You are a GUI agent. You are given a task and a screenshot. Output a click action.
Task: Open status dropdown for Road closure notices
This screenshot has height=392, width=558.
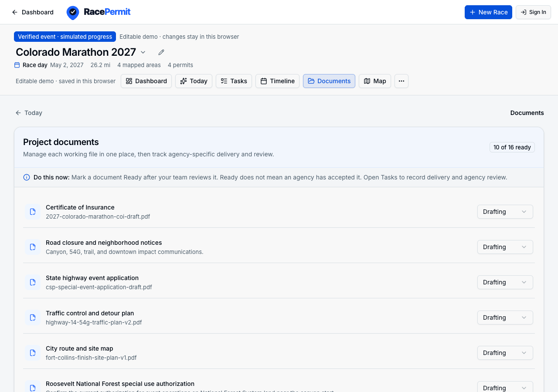point(505,247)
